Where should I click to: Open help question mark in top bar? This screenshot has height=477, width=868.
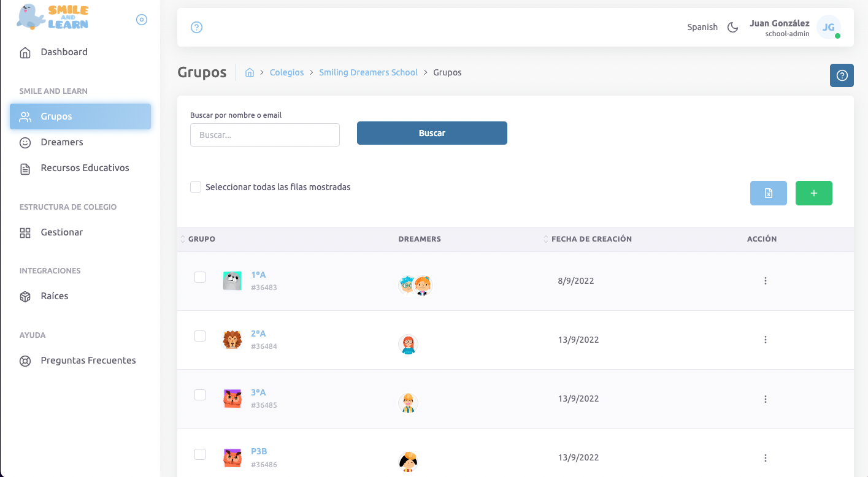click(x=196, y=27)
